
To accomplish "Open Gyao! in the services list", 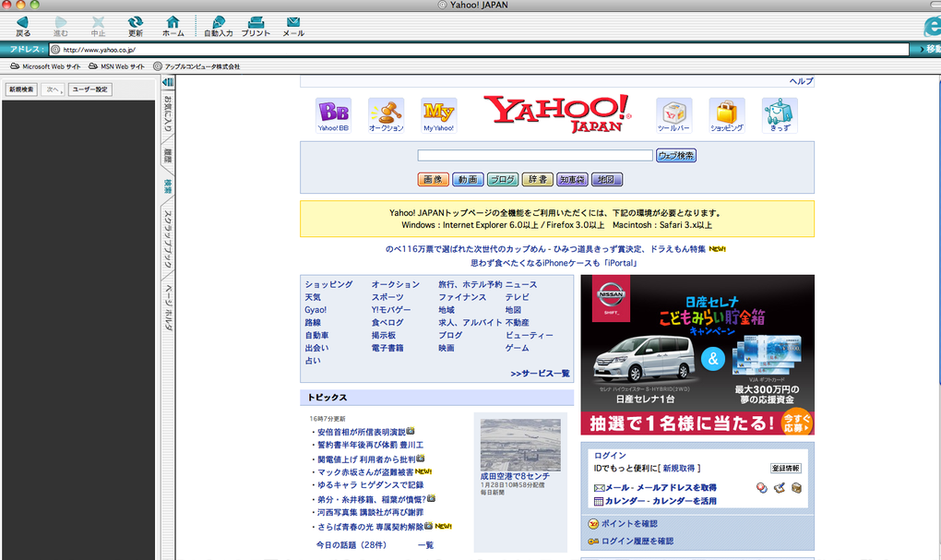I will (x=316, y=310).
